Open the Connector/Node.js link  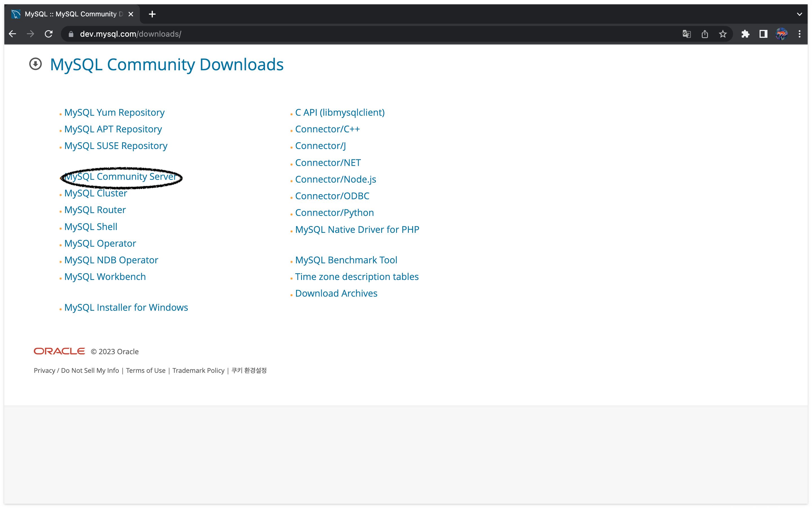click(x=336, y=179)
